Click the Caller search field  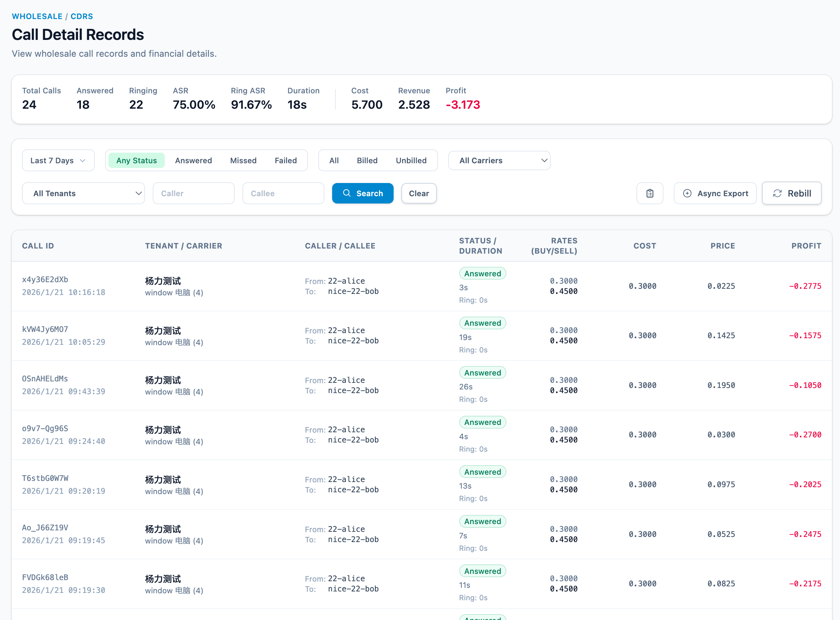[193, 193]
